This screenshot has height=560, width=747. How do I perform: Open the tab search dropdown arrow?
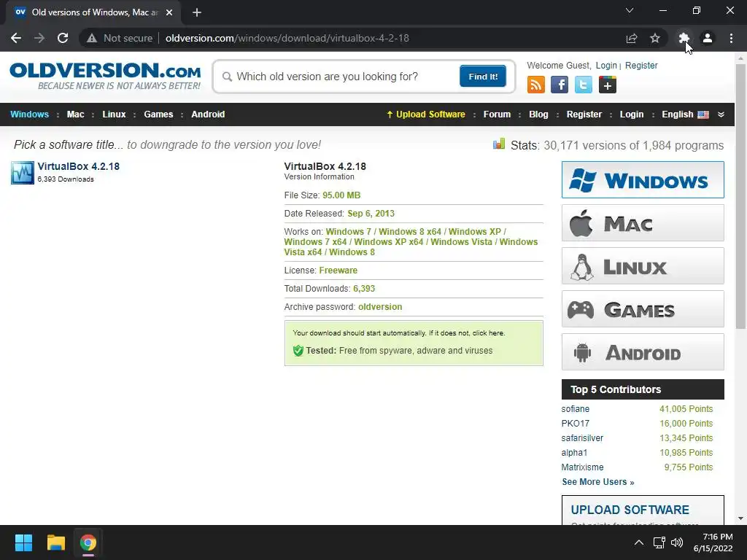630,10
